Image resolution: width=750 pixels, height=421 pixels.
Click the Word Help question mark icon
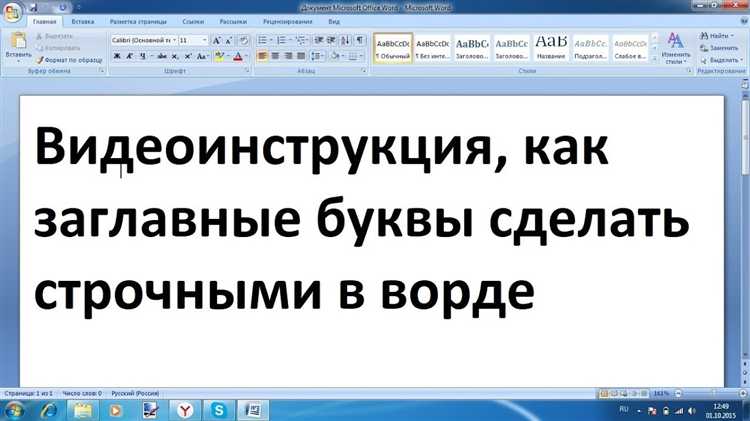[744, 22]
